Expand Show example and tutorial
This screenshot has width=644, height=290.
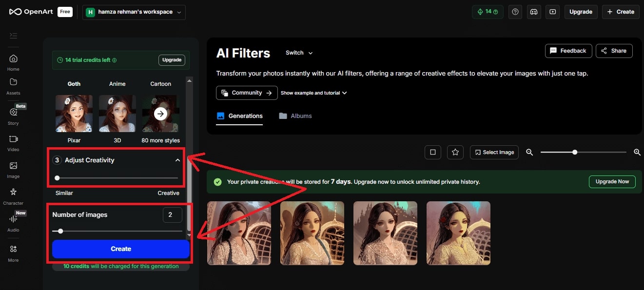313,93
